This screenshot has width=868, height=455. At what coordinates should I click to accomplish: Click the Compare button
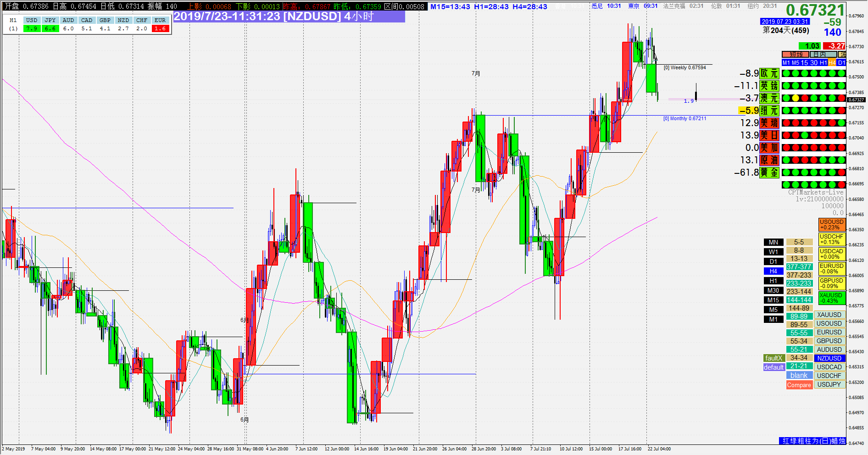799,385
